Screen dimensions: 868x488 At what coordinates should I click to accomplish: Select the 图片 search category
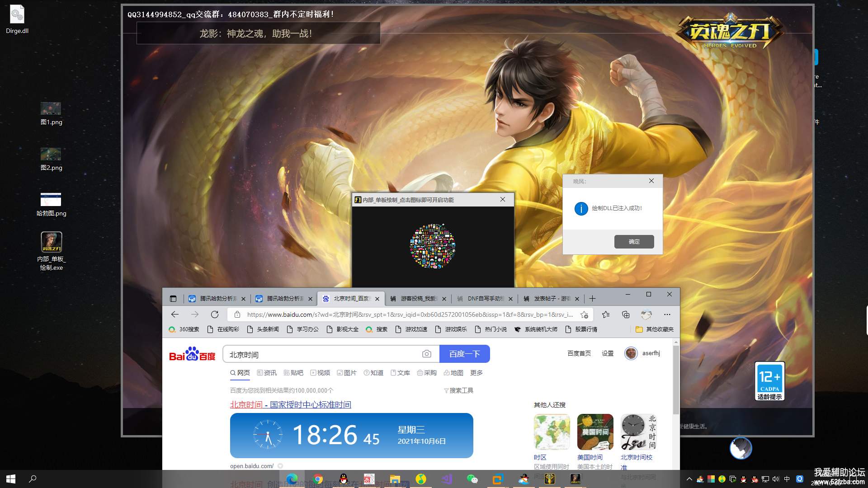[347, 373]
